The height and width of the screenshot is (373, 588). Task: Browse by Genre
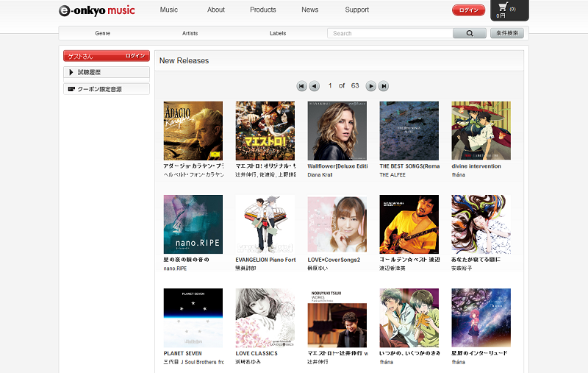click(x=103, y=33)
